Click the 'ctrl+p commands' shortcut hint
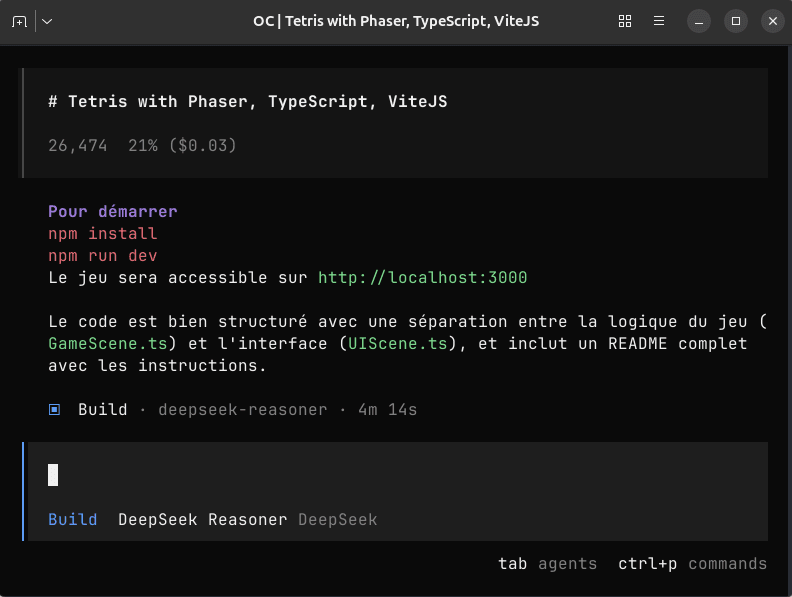 tap(692, 563)
